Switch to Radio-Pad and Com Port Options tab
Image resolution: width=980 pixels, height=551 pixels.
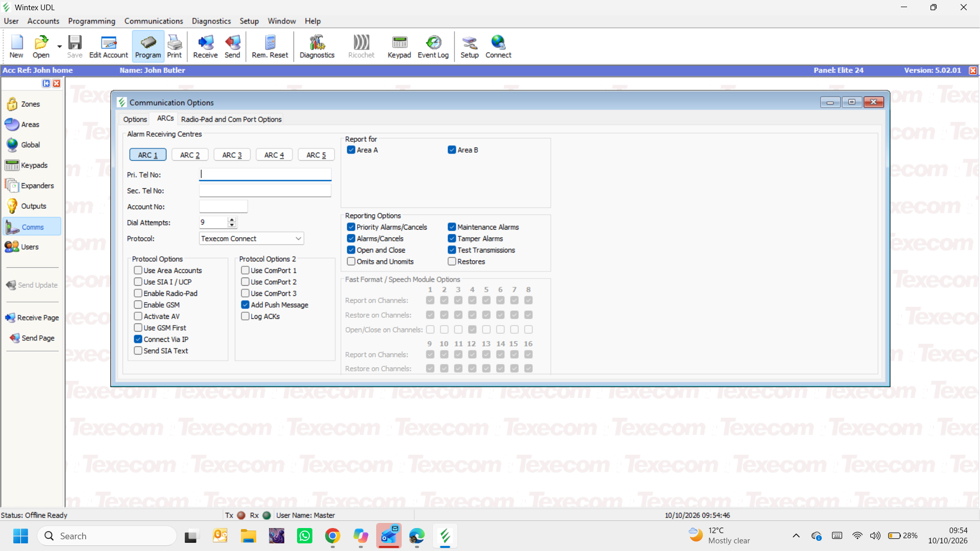click(x=231, y=119)
